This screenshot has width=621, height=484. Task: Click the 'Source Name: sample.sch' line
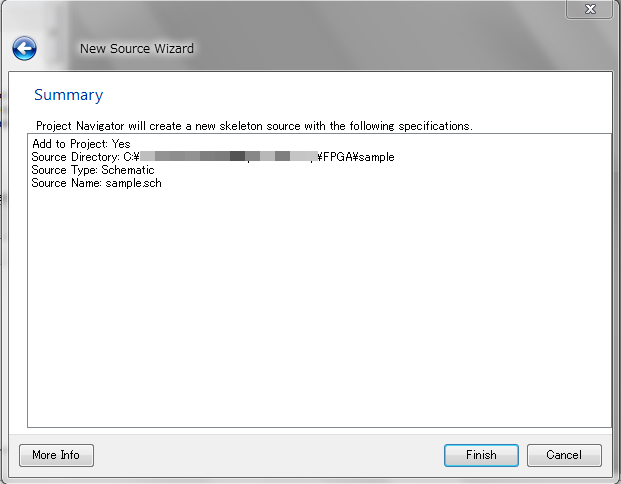(96, 183)
